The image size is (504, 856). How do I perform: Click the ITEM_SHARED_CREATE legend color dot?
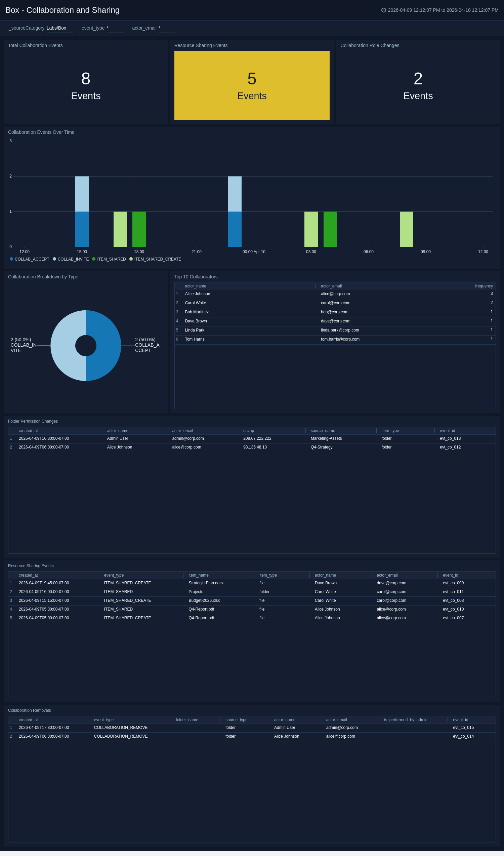(x=131, y=259)
